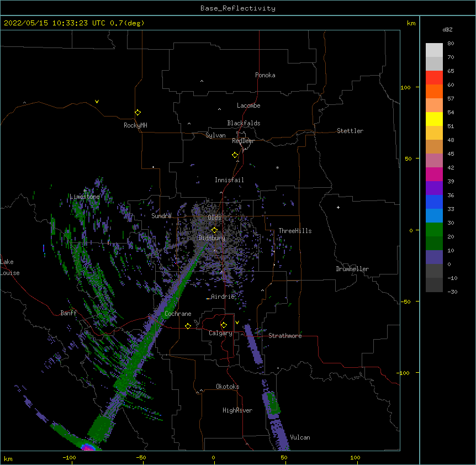
Task: Click the Sundre town label
Action: pos(161,216)
